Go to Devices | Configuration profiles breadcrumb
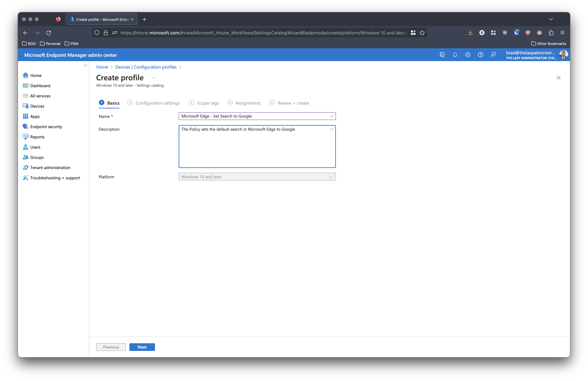588x381 pixels. coord(146,67)
